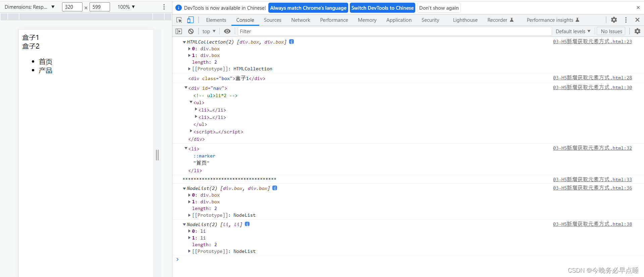Click Don't show again button

(x=439, y=8)
